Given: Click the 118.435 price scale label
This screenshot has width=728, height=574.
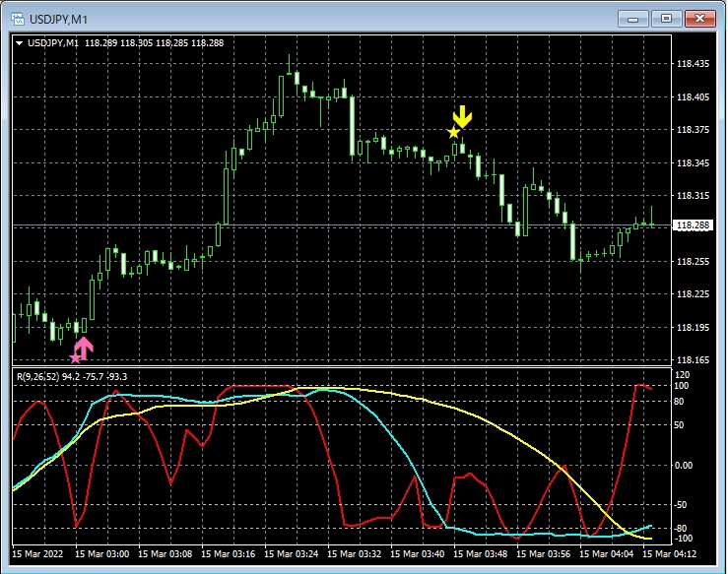Looking at the screenshot, I should pos(694,64).
